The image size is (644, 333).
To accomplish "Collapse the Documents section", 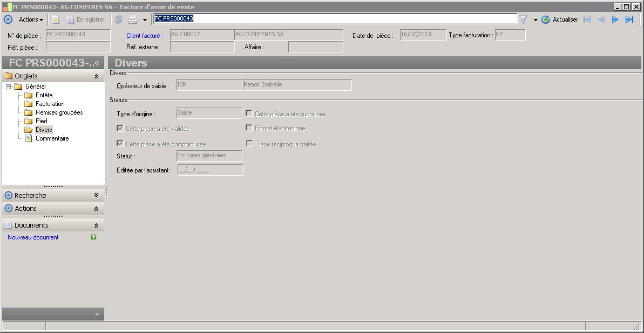I will point(96,226).
